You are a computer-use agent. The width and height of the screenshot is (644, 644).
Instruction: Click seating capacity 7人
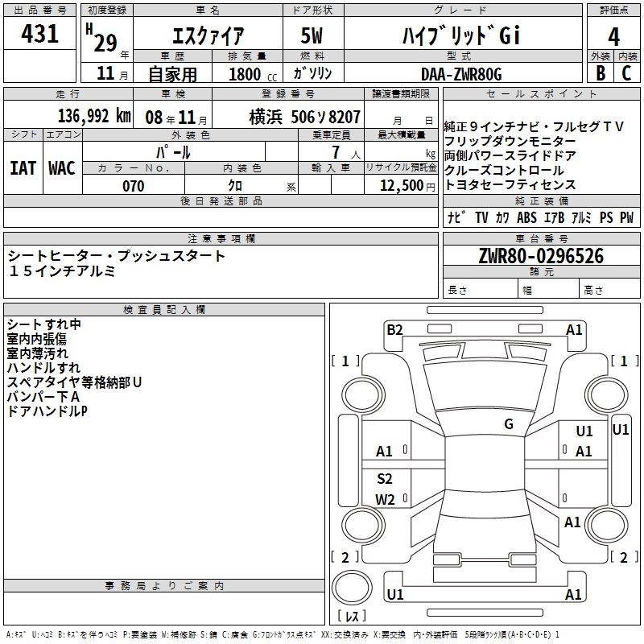click(x=346, y=152)
